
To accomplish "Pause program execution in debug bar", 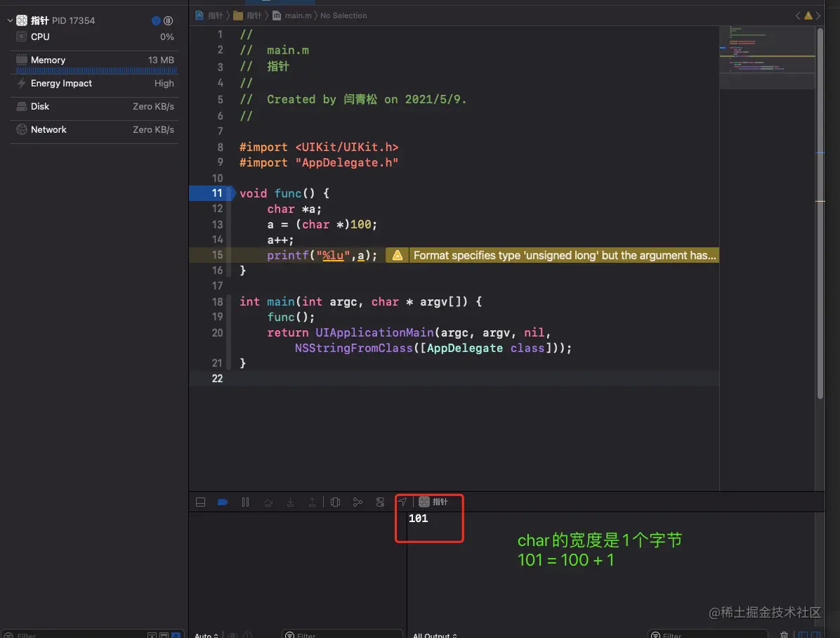I will [x=244, y=502].
